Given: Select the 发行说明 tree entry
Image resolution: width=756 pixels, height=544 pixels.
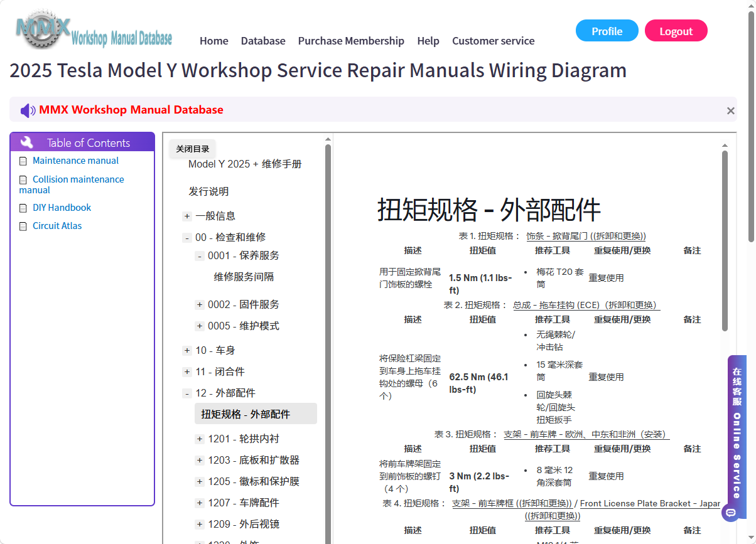Looking at the screenshot, I should point(208,191).
